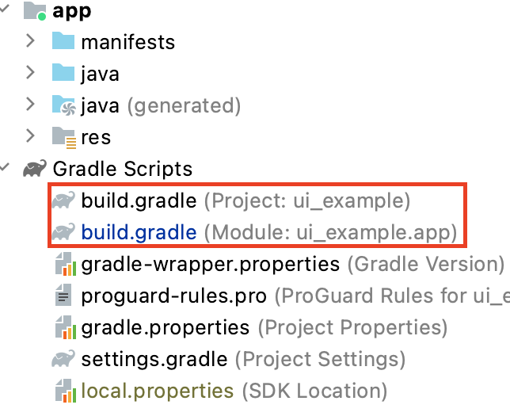The width and height of the screenshot is (510, 420).
Task: Expand the java source folder arrow
Action: pyautogui.click(x=30, y=73)
